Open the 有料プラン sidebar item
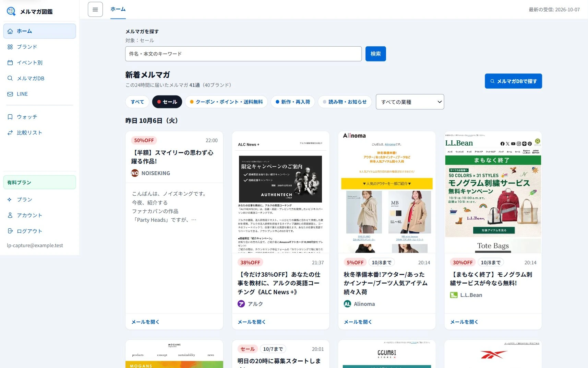 (x=40, y=182)
